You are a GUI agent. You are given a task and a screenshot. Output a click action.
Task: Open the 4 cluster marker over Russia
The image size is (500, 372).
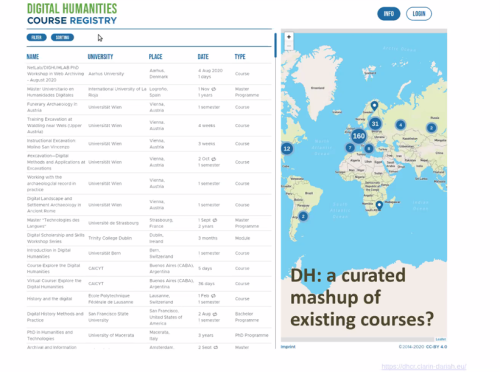(x=401, y=125)
